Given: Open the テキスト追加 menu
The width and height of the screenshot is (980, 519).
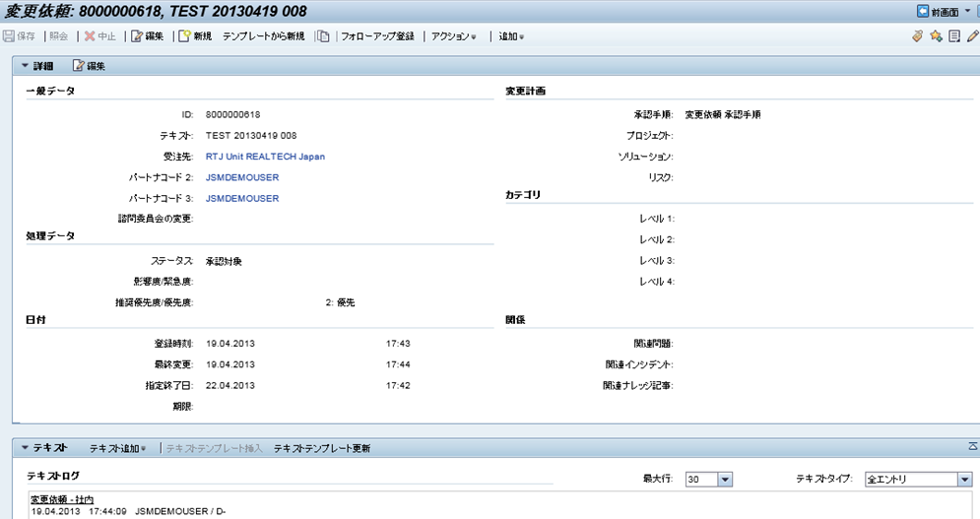Looking at the screenshot, I should click(118, 448).
